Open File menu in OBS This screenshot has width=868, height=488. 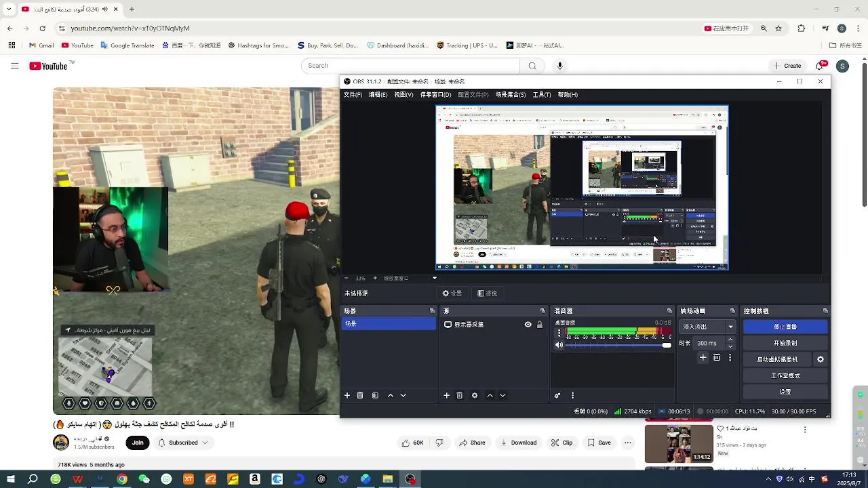pos(353,95)
